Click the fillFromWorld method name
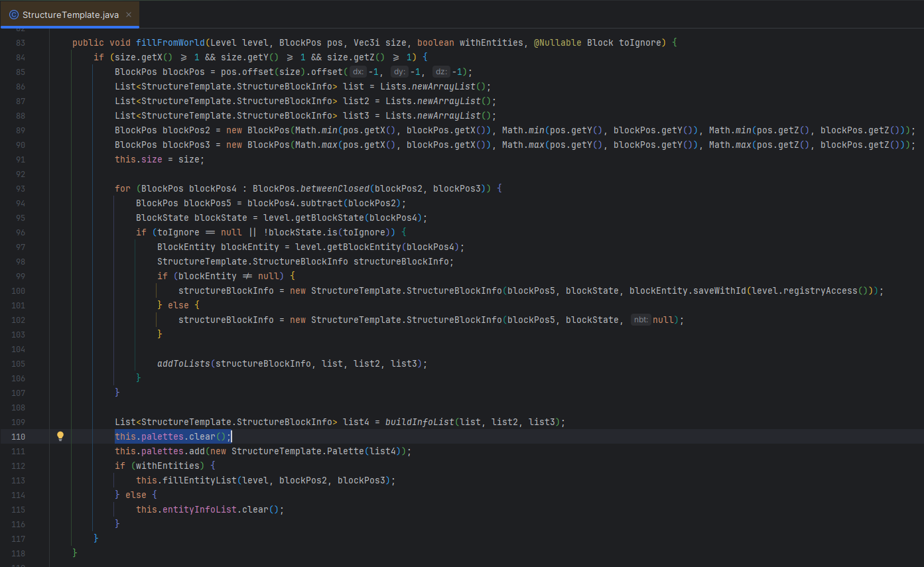 coord(170,42)
